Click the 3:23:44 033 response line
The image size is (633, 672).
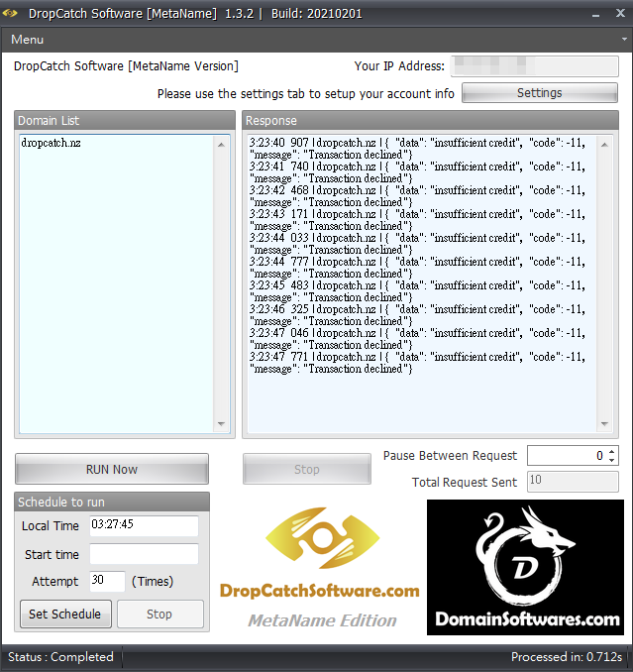[x=417, y=244]
